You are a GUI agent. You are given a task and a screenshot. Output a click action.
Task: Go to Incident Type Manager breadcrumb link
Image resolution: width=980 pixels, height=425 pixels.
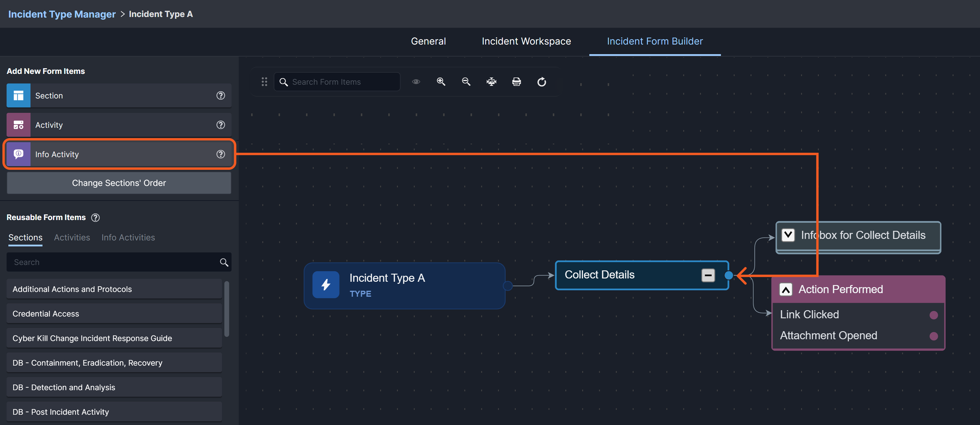62,14
